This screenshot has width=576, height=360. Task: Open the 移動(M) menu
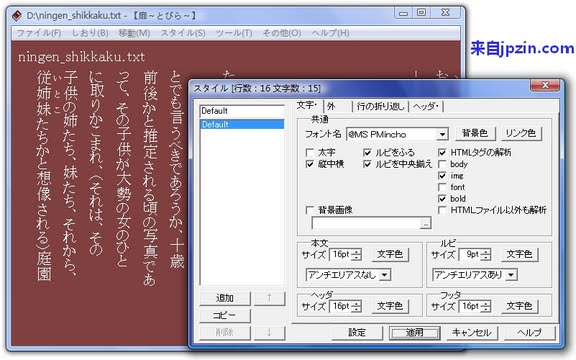(134, 33)
